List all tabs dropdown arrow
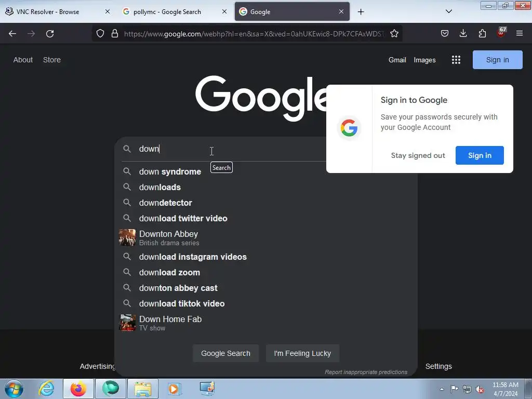Viewport: 532px width, 399px height. [448, 11]
